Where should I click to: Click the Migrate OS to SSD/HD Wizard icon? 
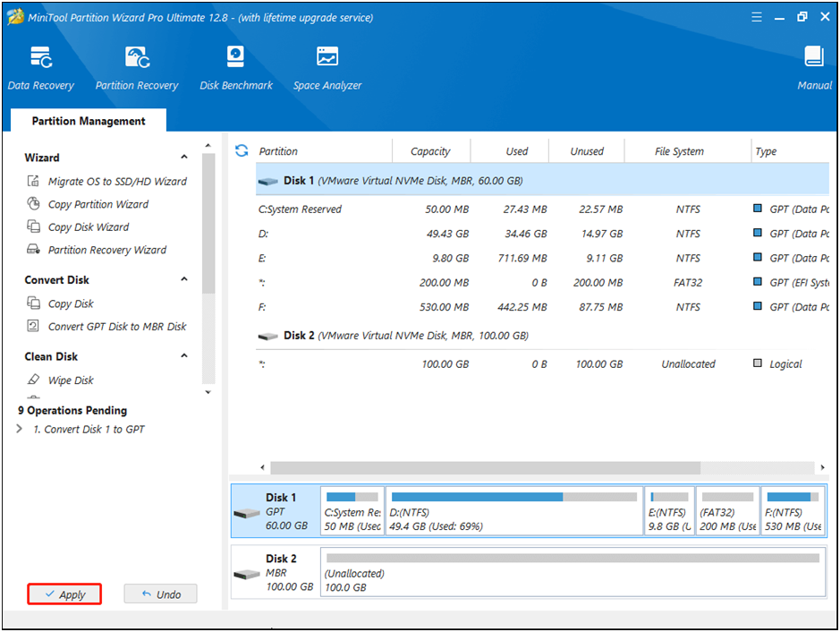coord(33,181)
